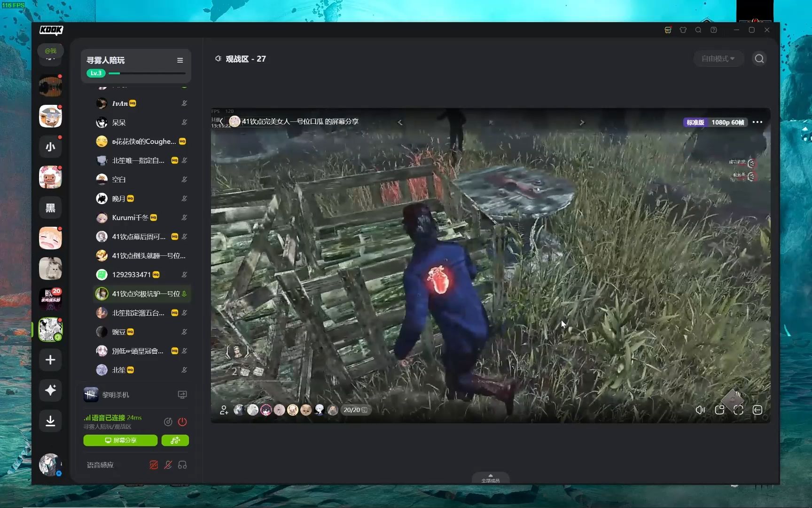Click the 语音已连接 voice connection status

tap(113, 418)
